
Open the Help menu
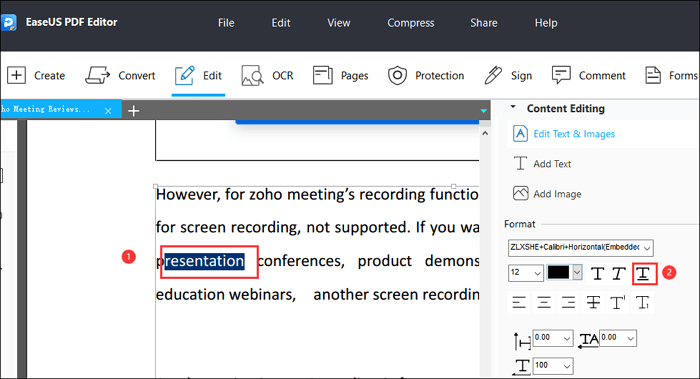(x=546, y=23)
